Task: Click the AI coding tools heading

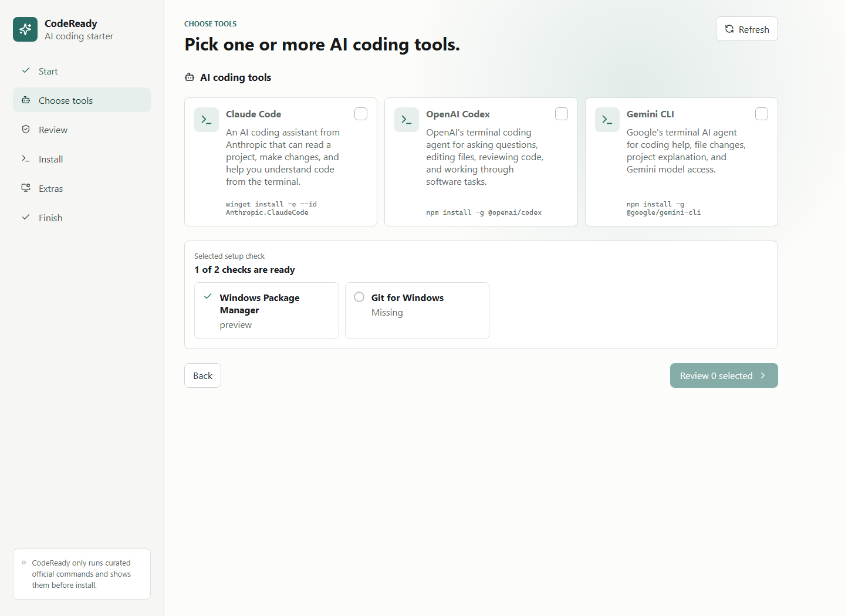Action: [235, 77]
